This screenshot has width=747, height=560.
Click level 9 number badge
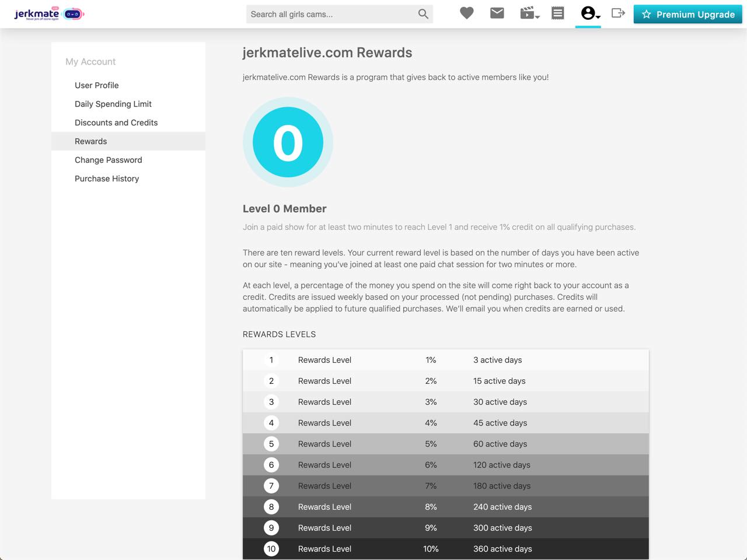[271, 528]
